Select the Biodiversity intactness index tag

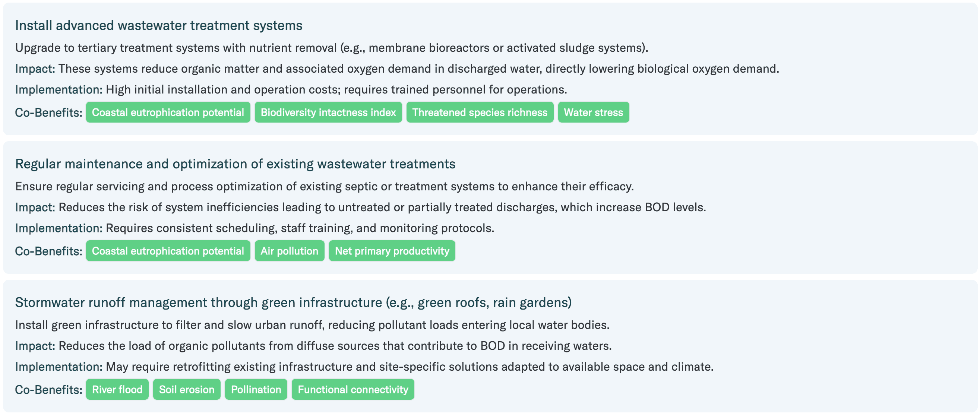point(328,112)
